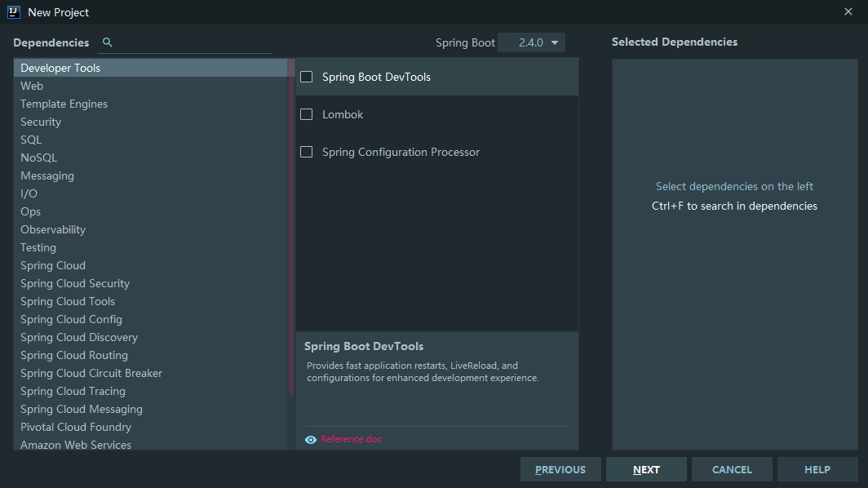Check the Spring Boot DevTools checkbox
Image resolution: width=868 pixels, height=488 pixels.
(x=306, y=77)
